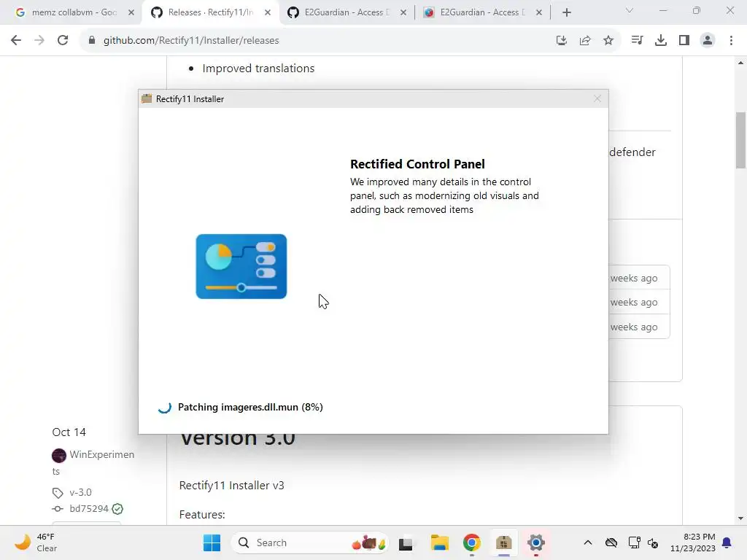Image resolution: width=747 pixels, height=560 pixels.
Task: Close the Releases Rectify11 tab
Action: tap(268, 13)
